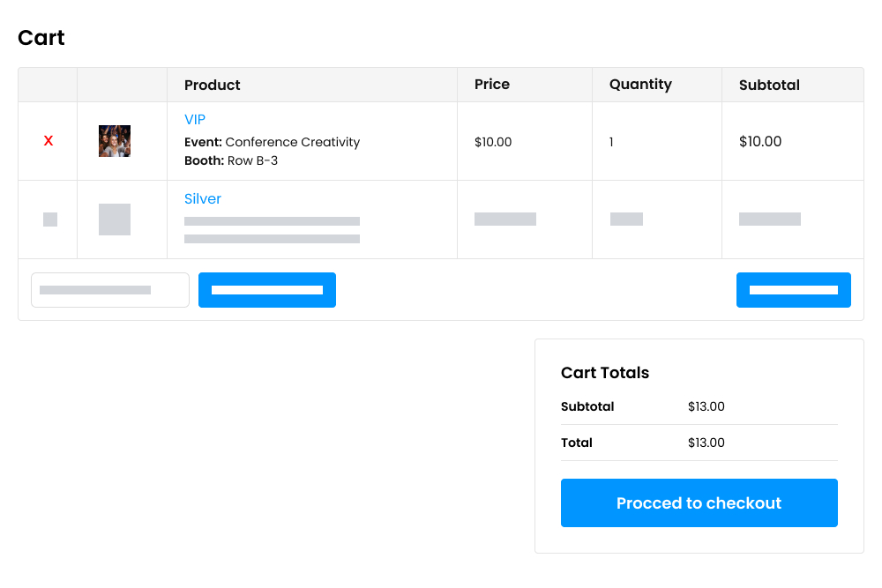Remove the VIP ticket using the red X

click(48, 141)
